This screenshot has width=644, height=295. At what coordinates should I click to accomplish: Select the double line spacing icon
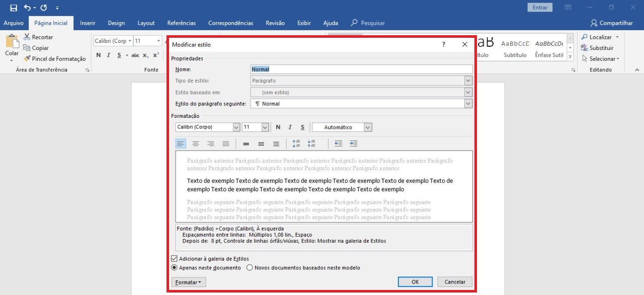[277, 143]
